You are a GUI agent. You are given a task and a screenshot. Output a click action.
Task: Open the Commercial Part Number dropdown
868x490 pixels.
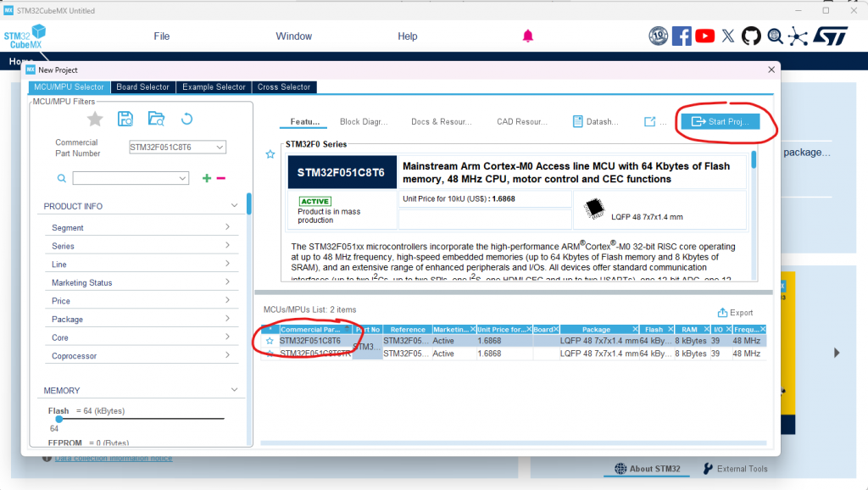click(177, 148)
